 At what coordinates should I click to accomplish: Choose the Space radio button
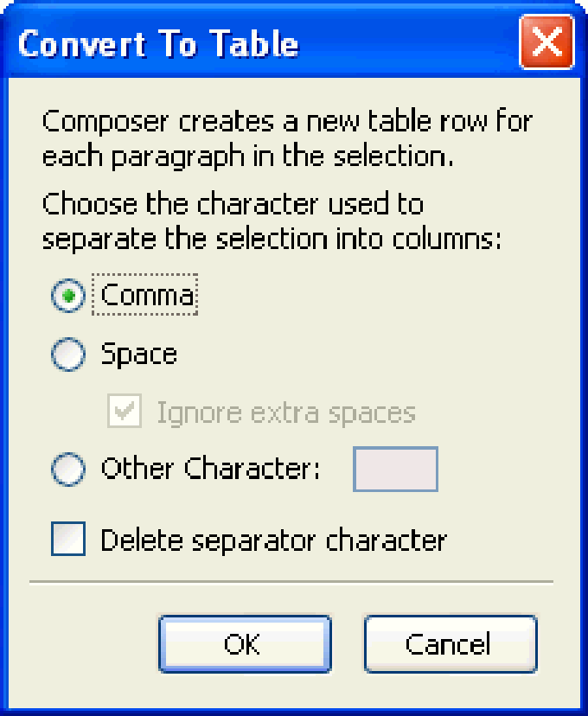(x=68, y=355)
